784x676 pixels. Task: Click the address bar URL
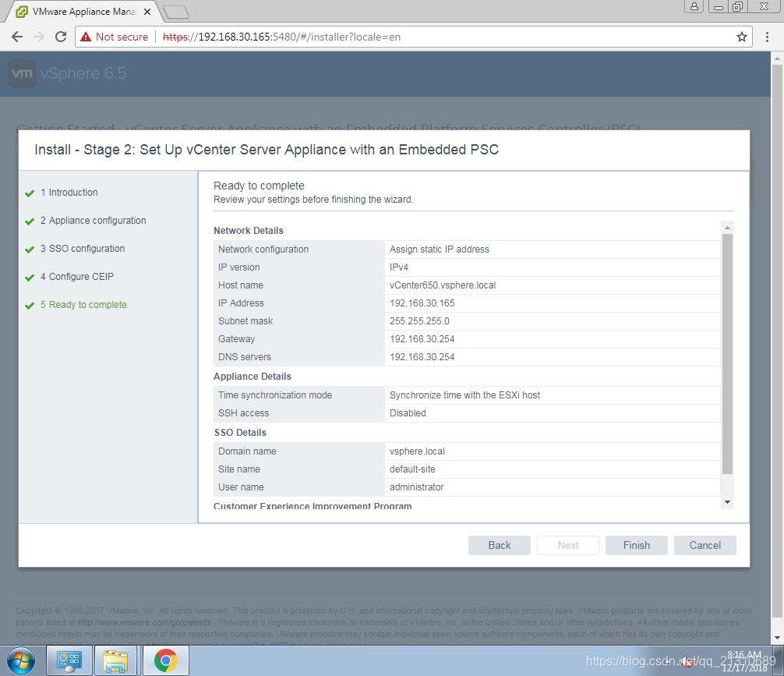click(x=281, y=37)
